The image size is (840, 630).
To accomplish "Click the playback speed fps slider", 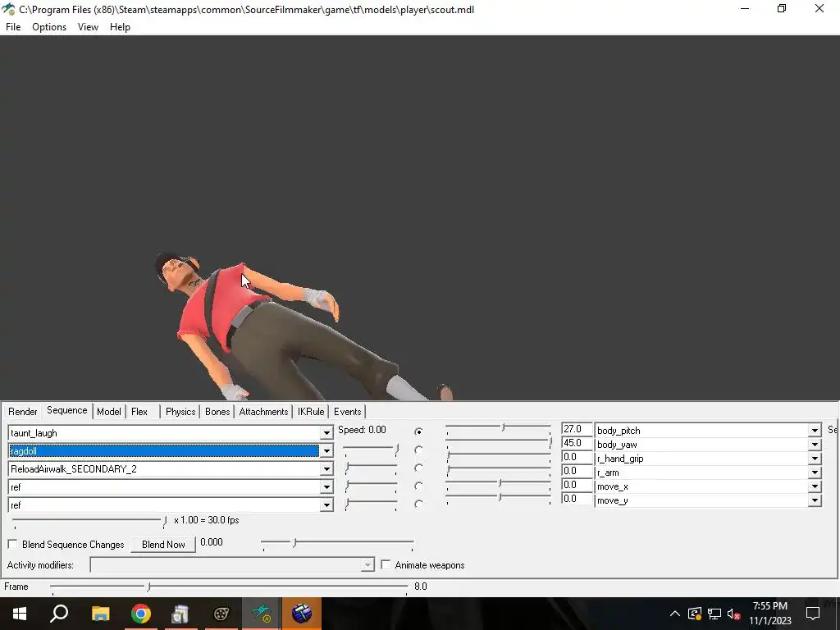I will coord(89,521).
